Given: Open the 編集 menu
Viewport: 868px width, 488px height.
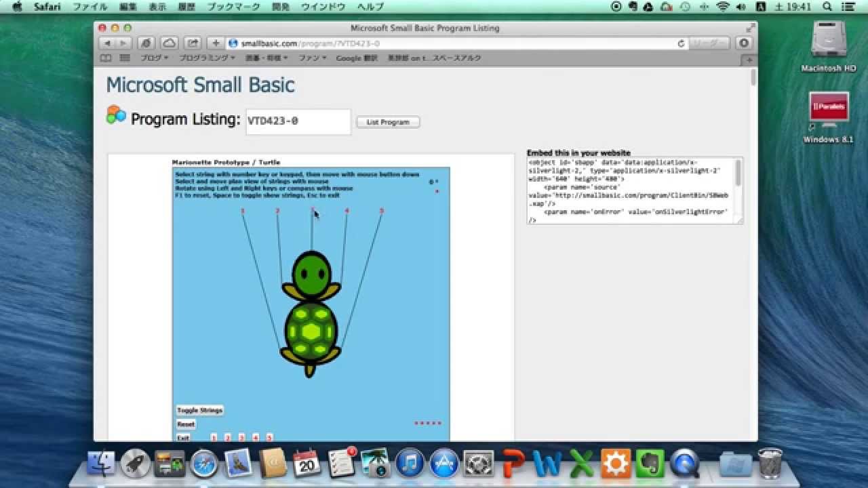Looking at the screenshot, I should (x=127, y=7).
